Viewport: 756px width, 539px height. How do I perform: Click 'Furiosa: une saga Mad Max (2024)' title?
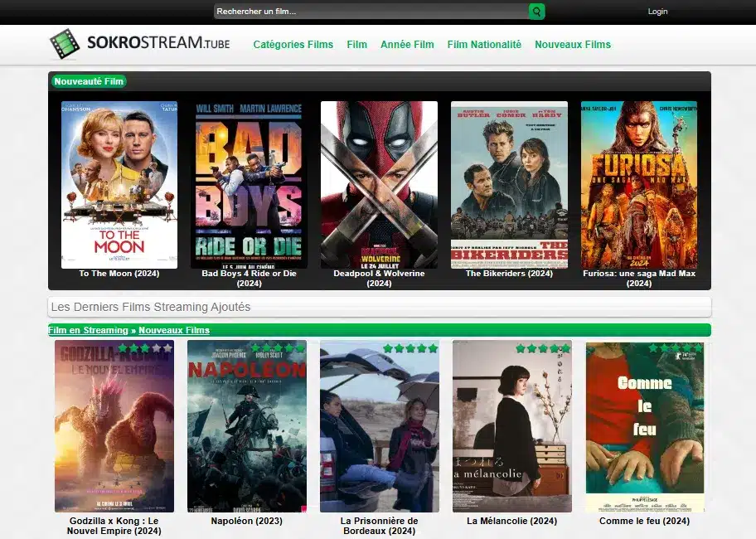click(x=639, y=278)
